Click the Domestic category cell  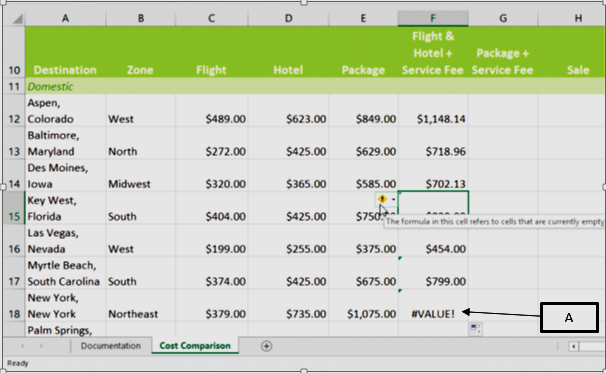coord(65,86)
